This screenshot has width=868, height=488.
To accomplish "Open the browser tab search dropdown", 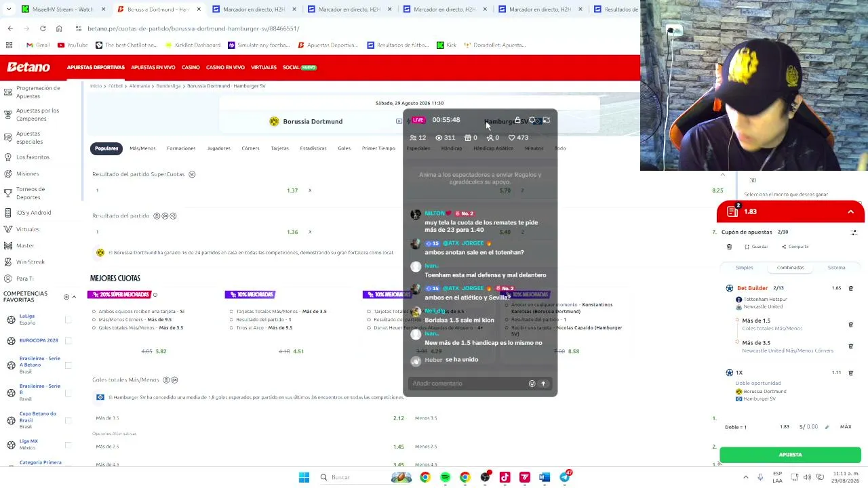I will coord(10,9).
